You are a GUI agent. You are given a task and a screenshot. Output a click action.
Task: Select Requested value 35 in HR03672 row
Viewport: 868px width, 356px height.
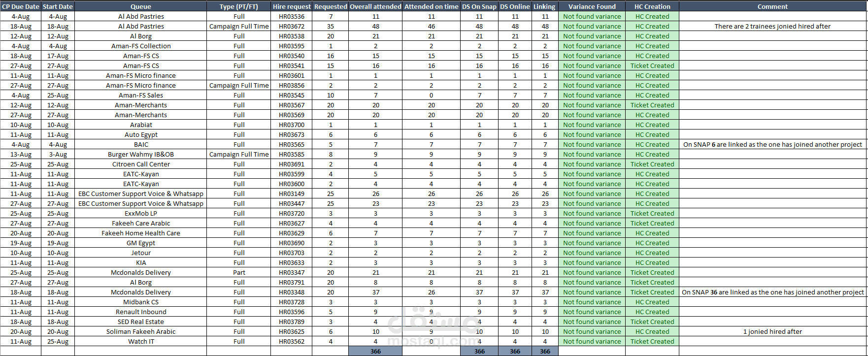coord(331,26)
